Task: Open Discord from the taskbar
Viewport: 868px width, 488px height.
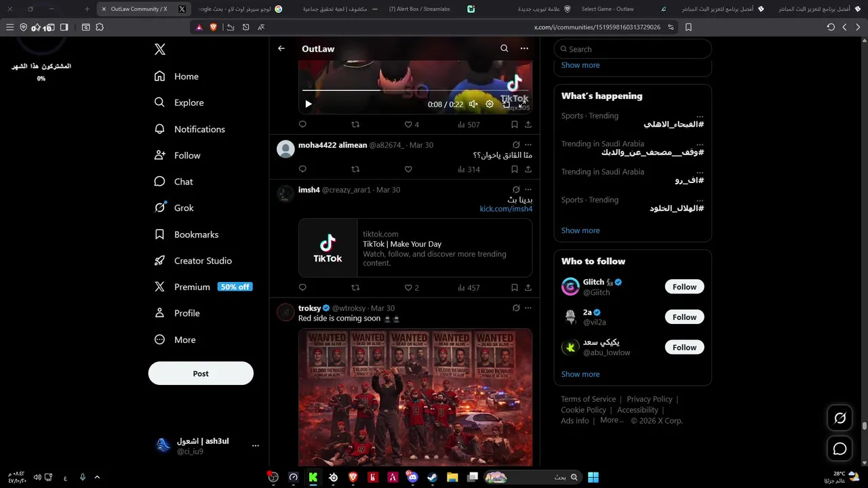Action: pos(413,477)
